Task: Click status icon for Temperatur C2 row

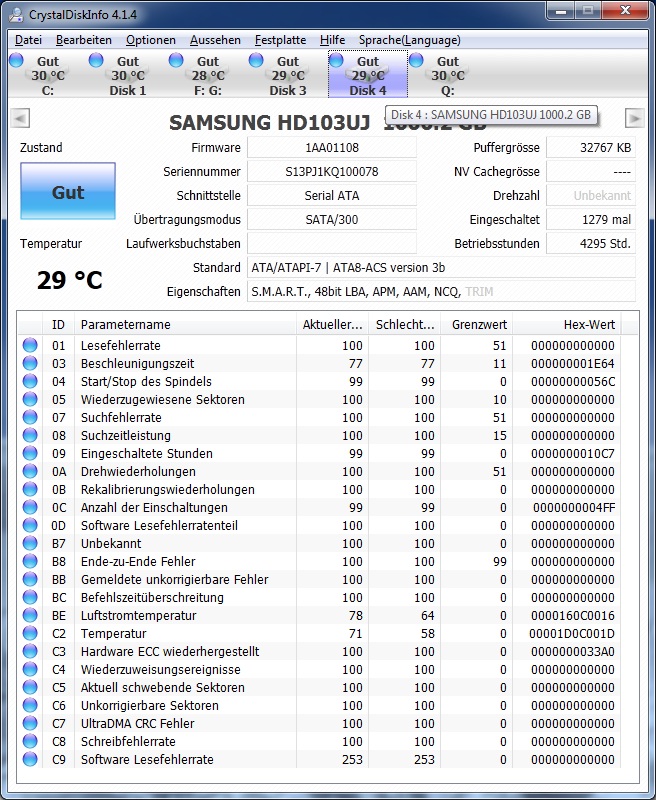Action: (30, 633)
